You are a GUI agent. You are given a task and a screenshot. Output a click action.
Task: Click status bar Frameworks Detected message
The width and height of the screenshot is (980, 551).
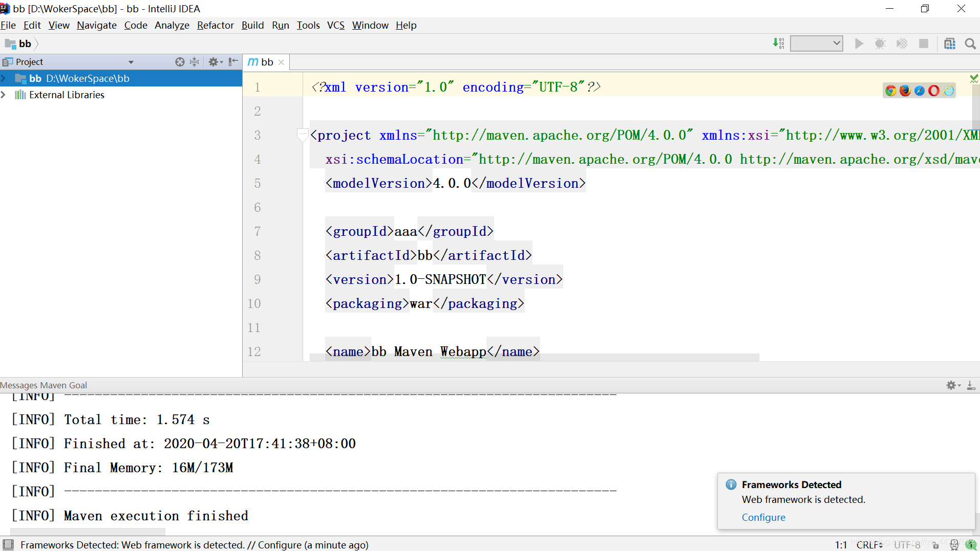tap(195, 545)
